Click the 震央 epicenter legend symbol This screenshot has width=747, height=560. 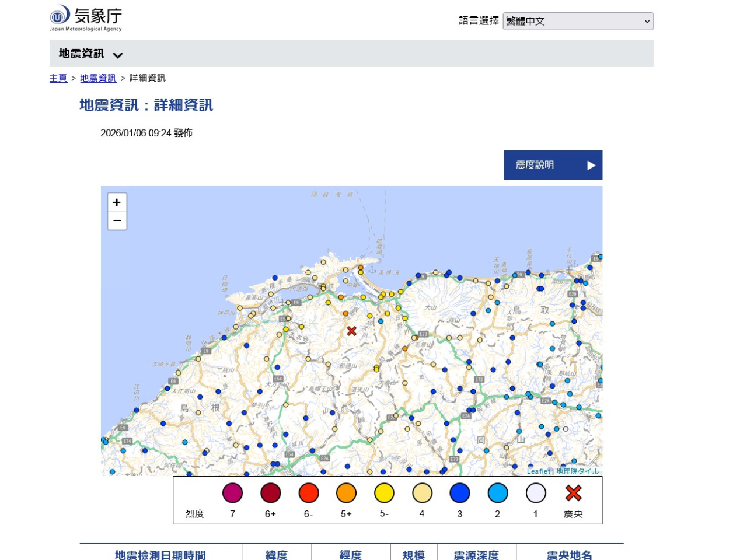point(573,493)
